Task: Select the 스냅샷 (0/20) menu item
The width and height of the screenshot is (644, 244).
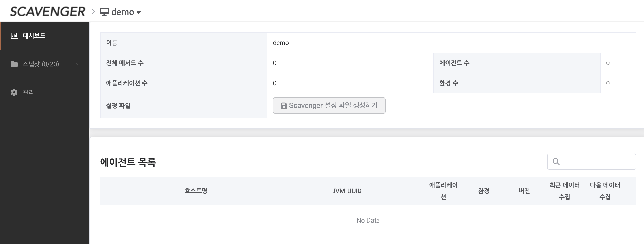Action: click(41, 64)
